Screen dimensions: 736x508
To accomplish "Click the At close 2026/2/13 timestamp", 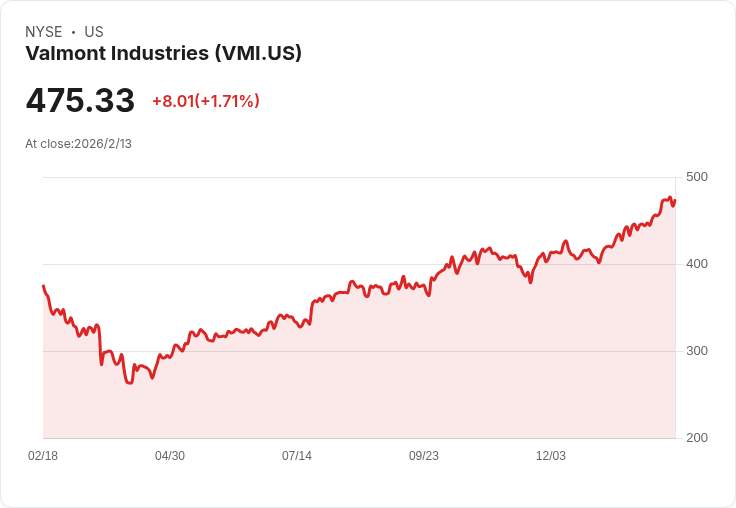I will click(x=78, y=144).
